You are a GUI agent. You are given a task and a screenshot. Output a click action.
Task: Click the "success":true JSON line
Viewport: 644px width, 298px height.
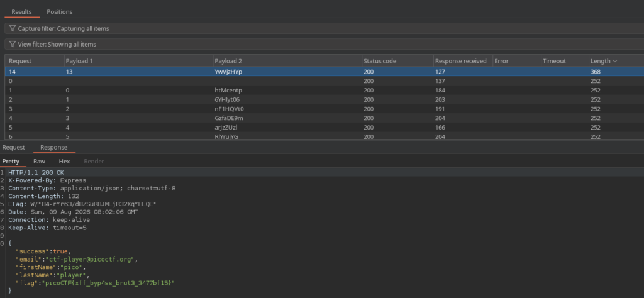click(x=43, y=251)
